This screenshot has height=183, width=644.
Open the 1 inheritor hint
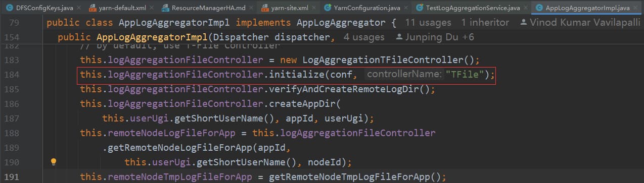pyautogui.click(x=485, y=23)
